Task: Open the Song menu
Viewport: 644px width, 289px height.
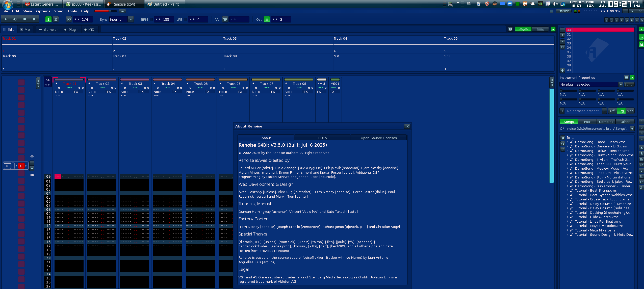Action: pyautogui.click(x=59, y=11)
